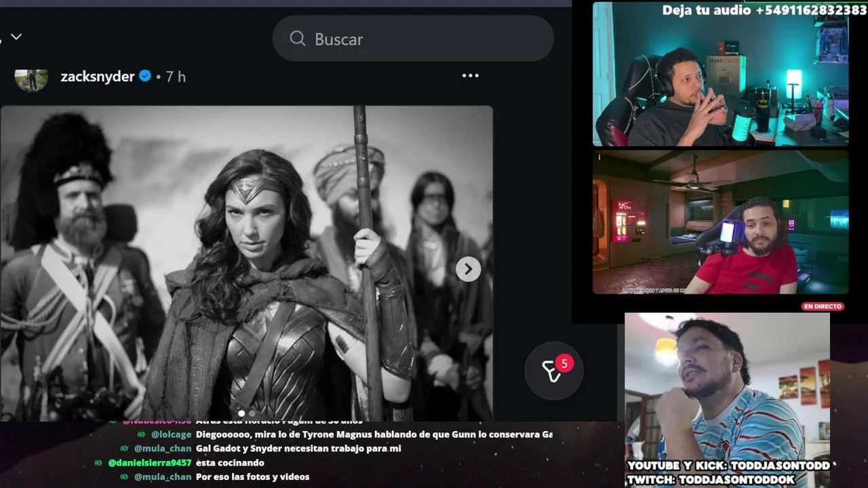This screenshot has height=488, width=868.
Task: Go to next photo with arrow button
Action: tap(468, 269)
